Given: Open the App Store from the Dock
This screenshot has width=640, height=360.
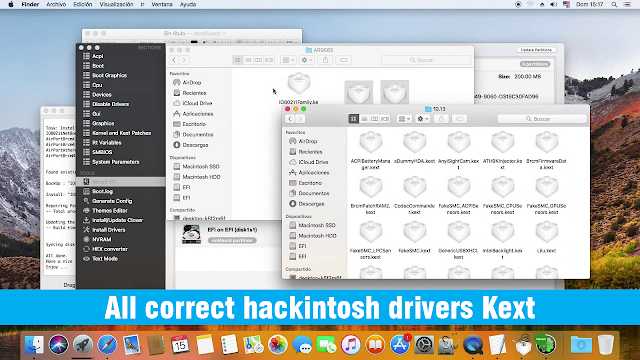Looking at the screenshot, I should click(x=400, y=345).
